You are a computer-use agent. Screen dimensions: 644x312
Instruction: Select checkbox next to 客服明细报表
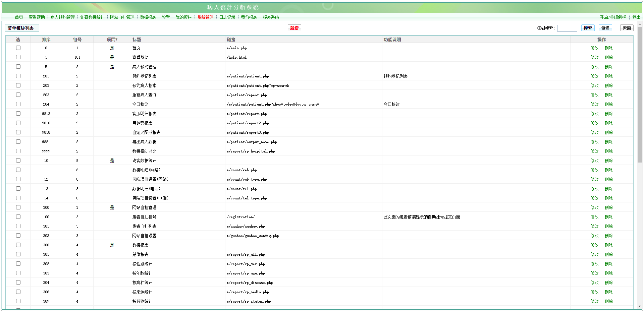[x=18, y=114]
